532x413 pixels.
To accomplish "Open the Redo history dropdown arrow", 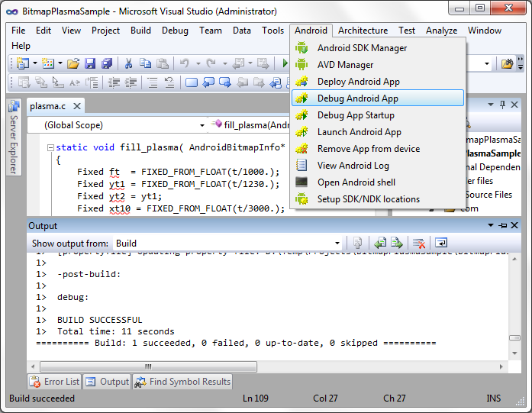I will coord(224,63).
